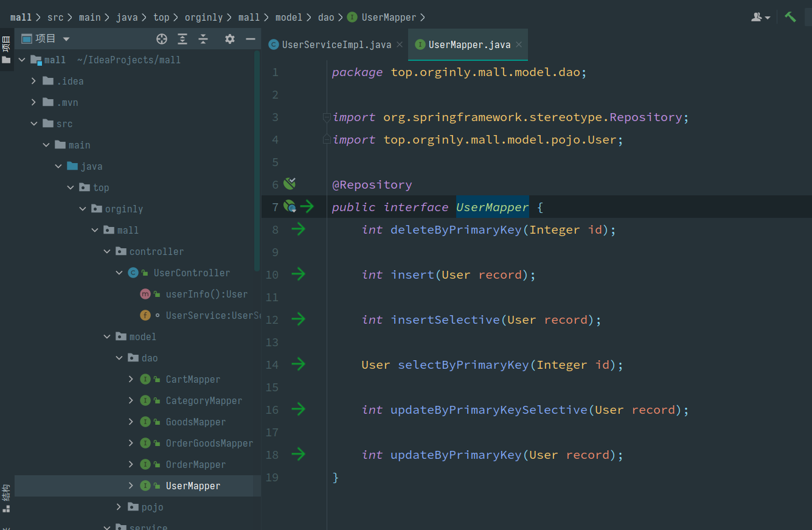Open the 项目 view dropdown in panel header
This screenshot has height=530, width=812.
(x=46, y=39)
